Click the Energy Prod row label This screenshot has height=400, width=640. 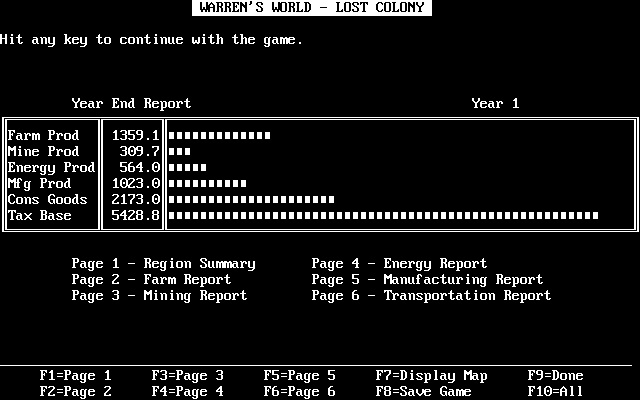(51, 168)
